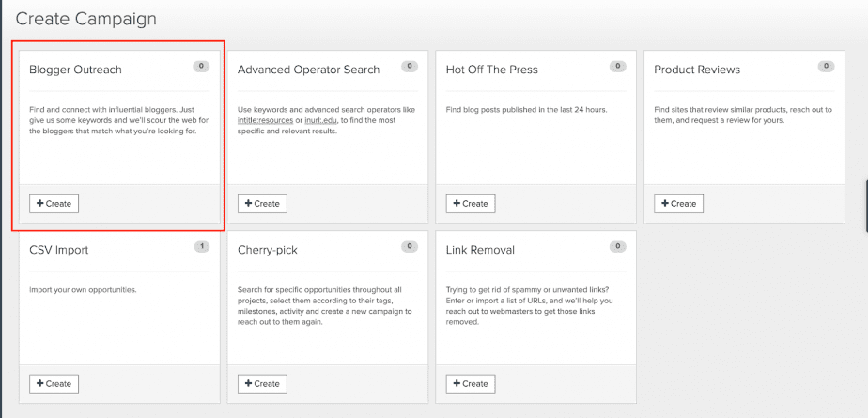Click Create under Cherry-pick
Viewport: 868px width, 418px height.
[262, 383]
